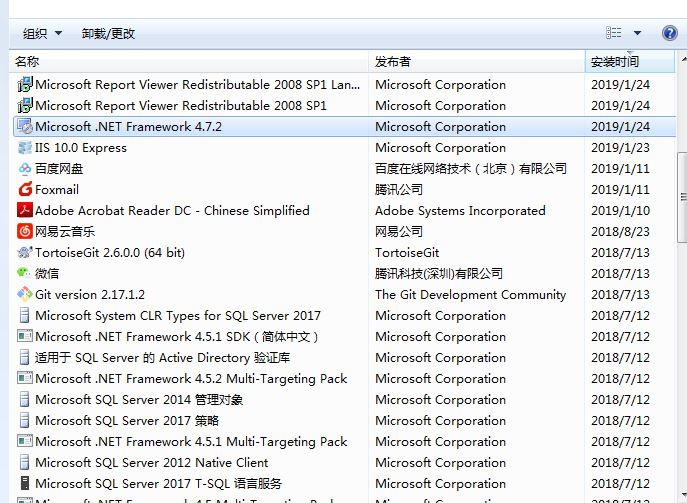Click publisher '百度在线网络技术（北京）有限公司'
The image size is (687, 503).
(471, 169)
